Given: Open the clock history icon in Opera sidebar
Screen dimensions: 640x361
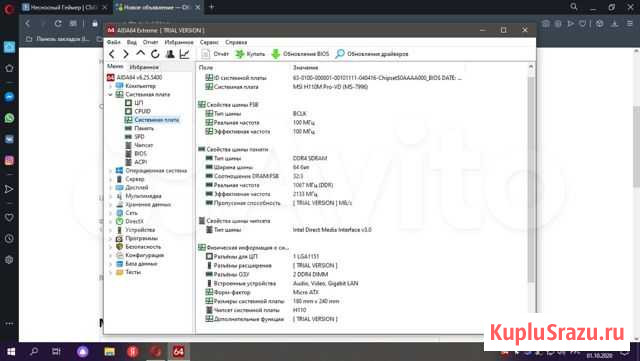Looking at the screenshot, I should tap(9, 238).
